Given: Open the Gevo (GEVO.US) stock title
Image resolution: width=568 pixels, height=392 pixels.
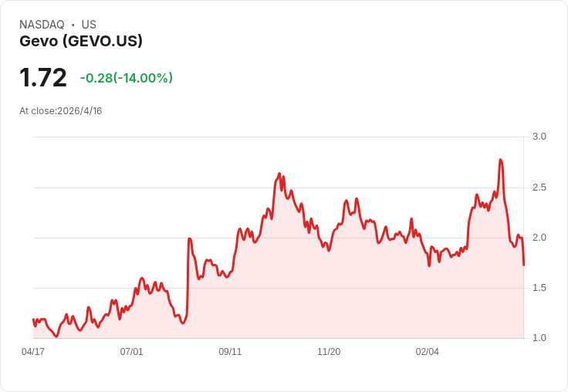Looking at the screenshot, I should [81, 42].
